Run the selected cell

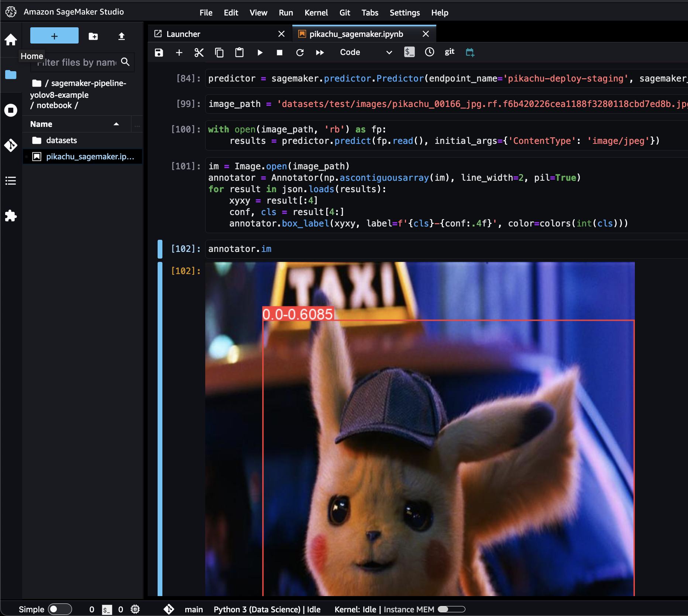tap(260, 52)
